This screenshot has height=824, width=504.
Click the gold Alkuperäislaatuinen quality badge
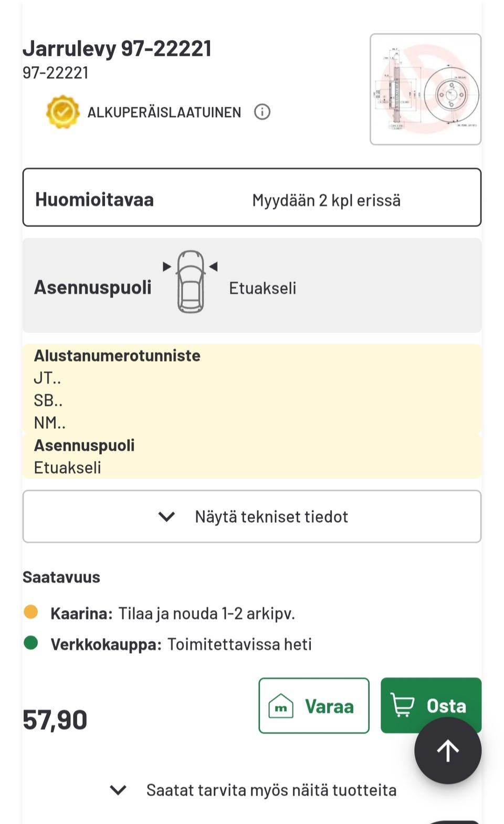click(x=62, y=111)
